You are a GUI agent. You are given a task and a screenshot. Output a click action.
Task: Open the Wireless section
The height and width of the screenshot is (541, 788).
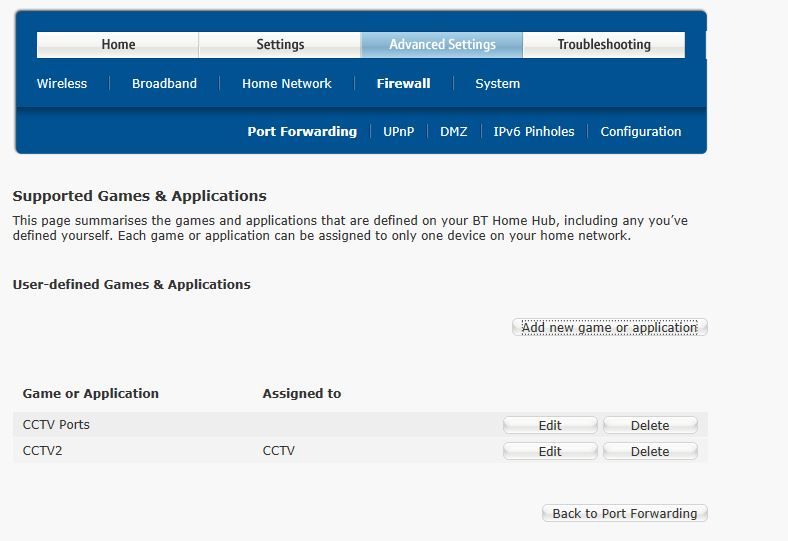[x=62, y=83]
